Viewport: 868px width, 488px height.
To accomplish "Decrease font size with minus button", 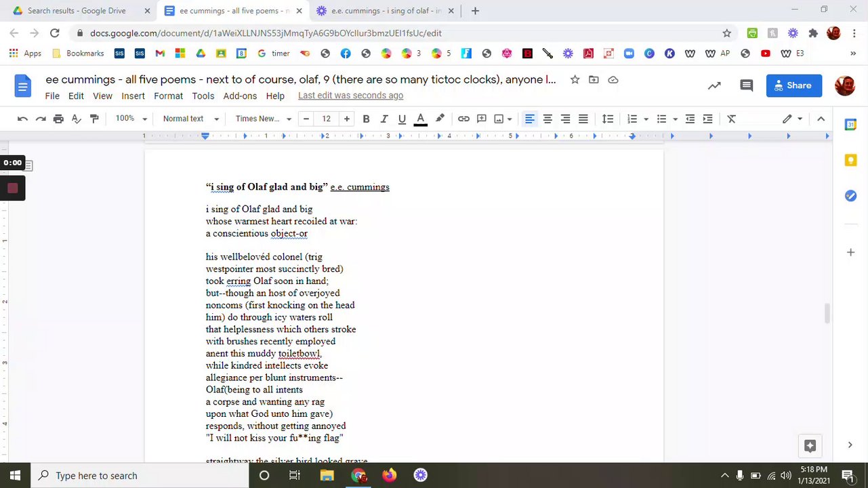I will pos(306,119).
